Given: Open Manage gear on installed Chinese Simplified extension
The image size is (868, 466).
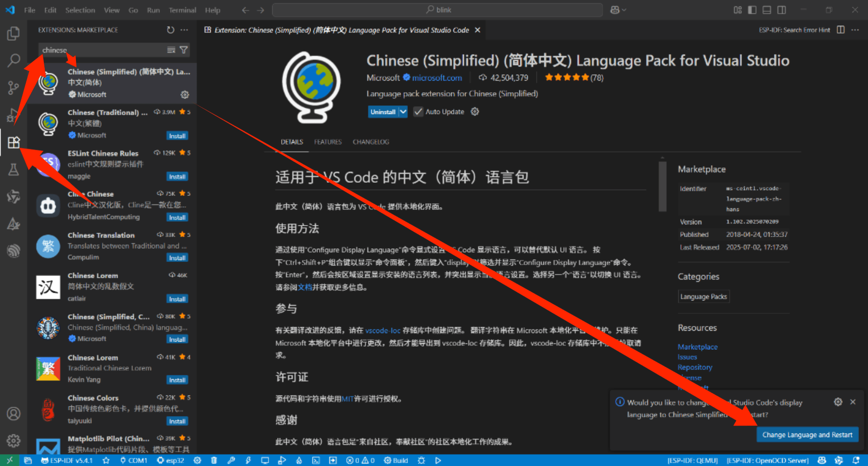Looking at the screenshot, I should (x=184, y=95).
